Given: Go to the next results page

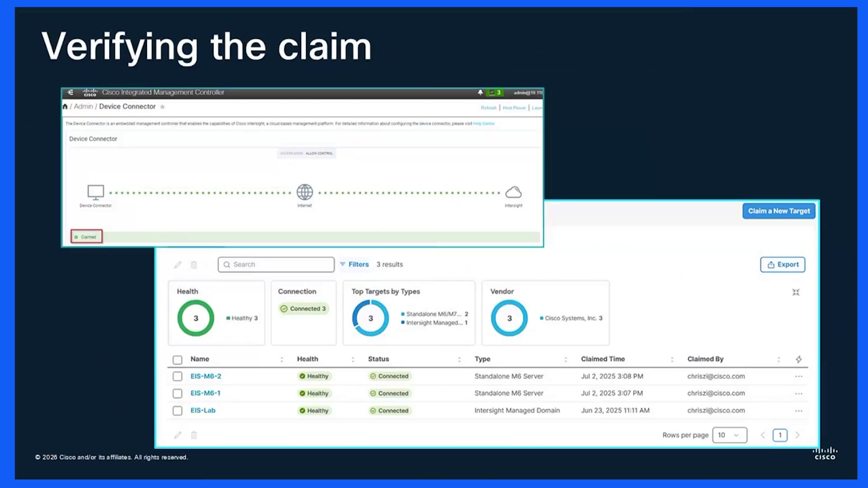Looking at the screenshot, I should point(797,435).
